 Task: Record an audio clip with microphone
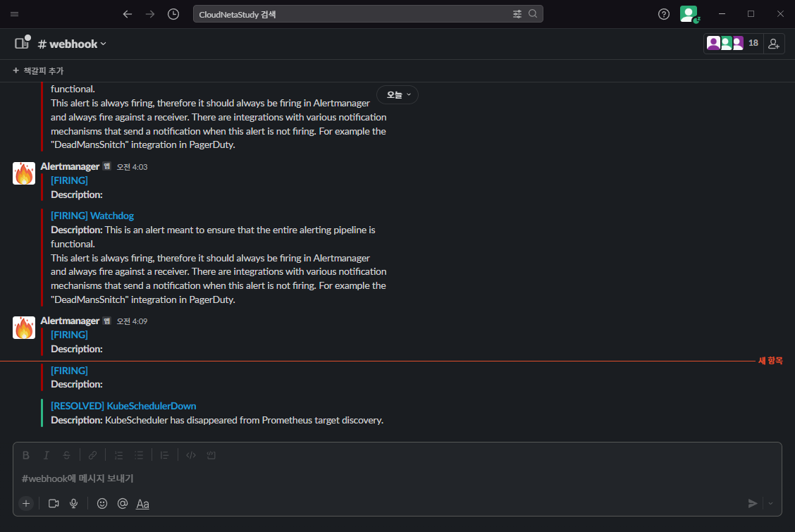pos(73,503)
